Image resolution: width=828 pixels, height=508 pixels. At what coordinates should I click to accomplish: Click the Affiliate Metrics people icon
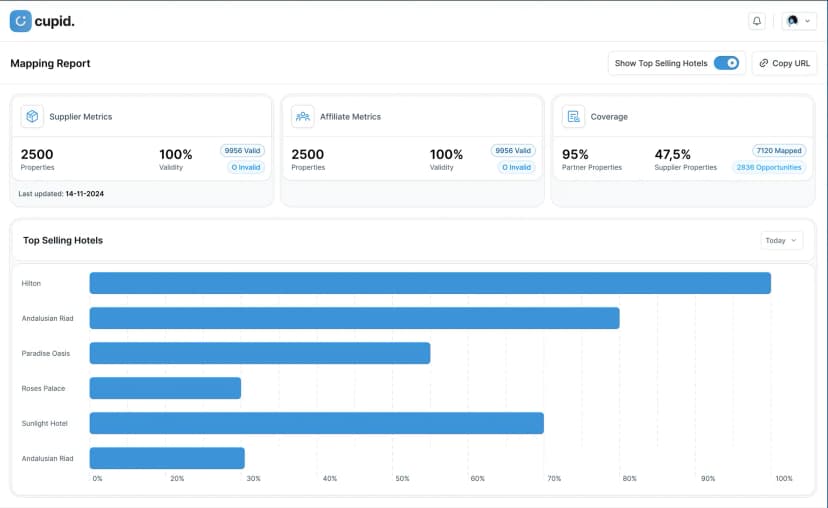302,116
